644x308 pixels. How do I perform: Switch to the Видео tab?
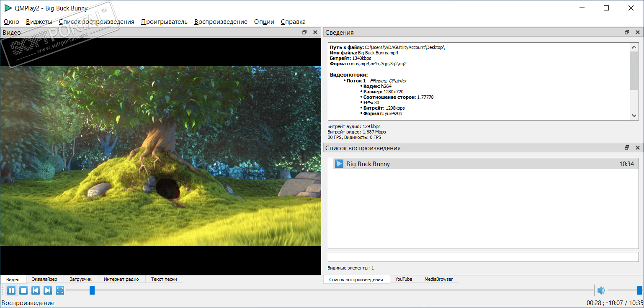13,279
